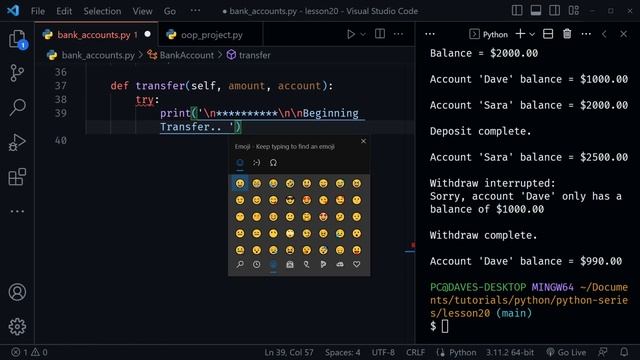The height and width of the screenshot is (360, 640).
Task: Open the Manage gear icon
Action: [x=17, y=327]
